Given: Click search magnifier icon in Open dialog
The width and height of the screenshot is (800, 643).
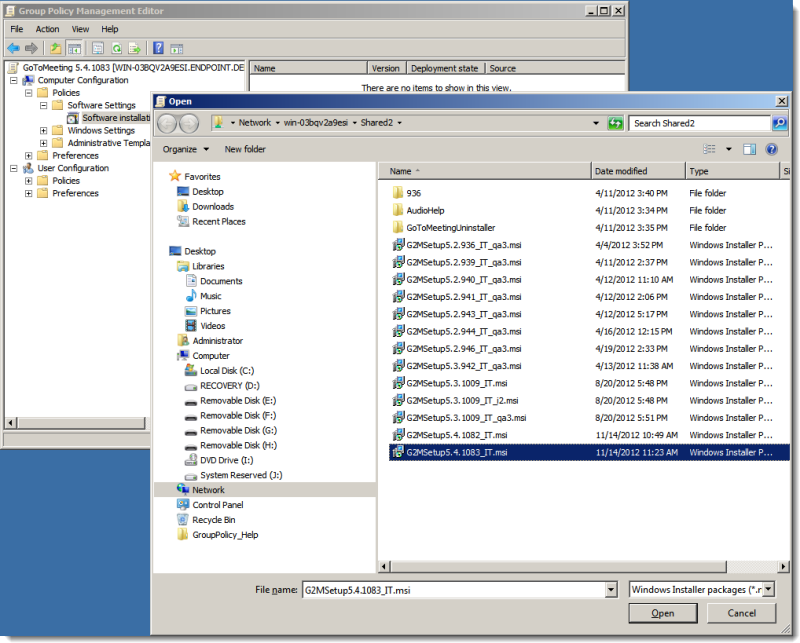Looking at the screenshot, I should 779,123.
